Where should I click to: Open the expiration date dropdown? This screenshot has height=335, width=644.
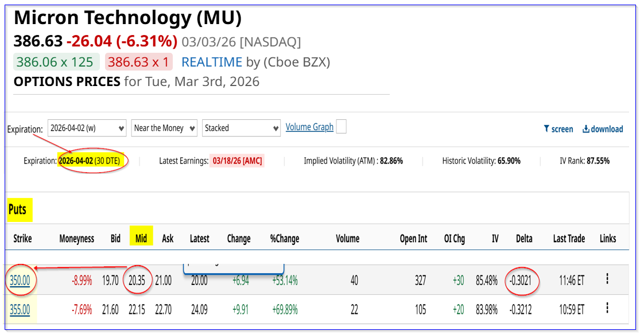pyautogui.click(x=87, y=128)
